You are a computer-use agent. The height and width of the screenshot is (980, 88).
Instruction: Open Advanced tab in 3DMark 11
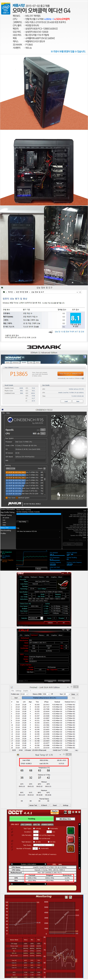pyautogui.click(x=16, y=362)
